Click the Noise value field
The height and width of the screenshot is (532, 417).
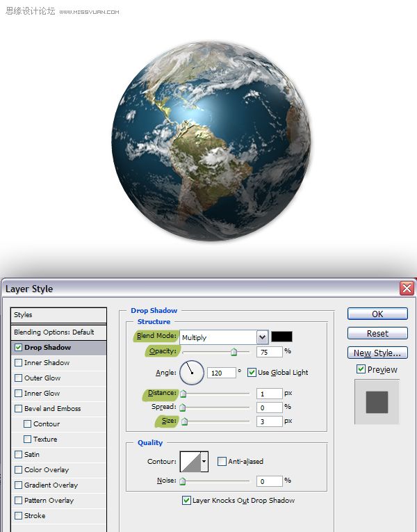coord(269,481)
